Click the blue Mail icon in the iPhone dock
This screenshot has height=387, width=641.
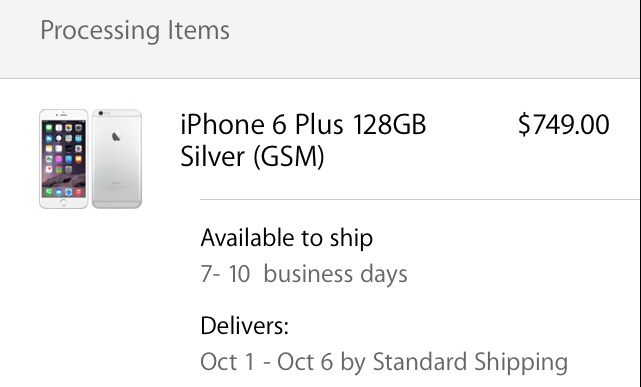tap(59, 192)
